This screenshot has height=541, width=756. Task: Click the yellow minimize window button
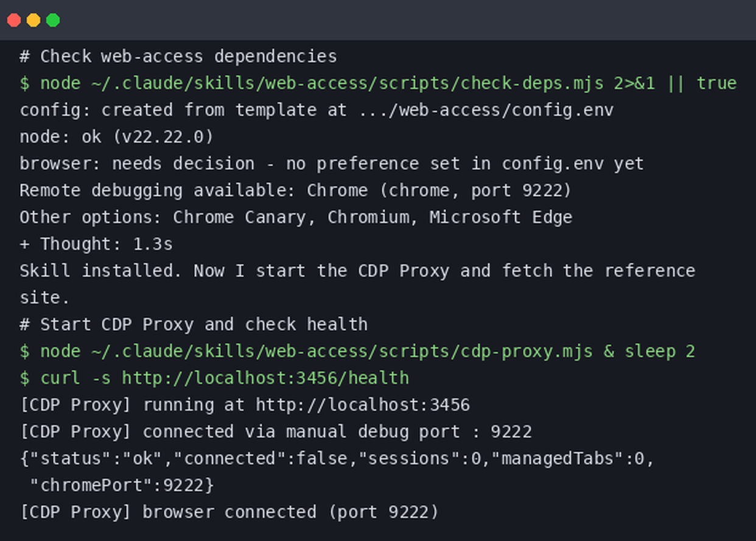coord(33,20)
